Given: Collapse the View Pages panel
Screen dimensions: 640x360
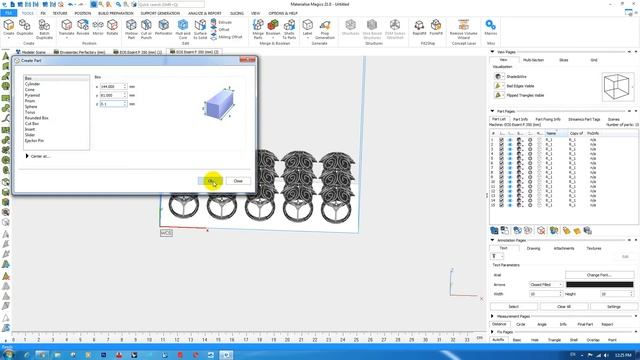Looking at the screenshot, I should [x=492, y=52].
